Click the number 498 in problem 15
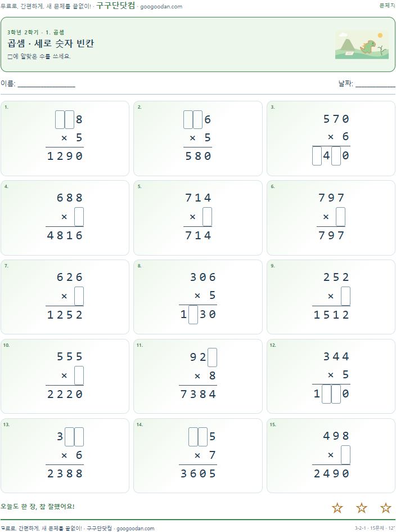Image resolution: width=396 pixels, height=532 pixels. [x=336, y=436]
